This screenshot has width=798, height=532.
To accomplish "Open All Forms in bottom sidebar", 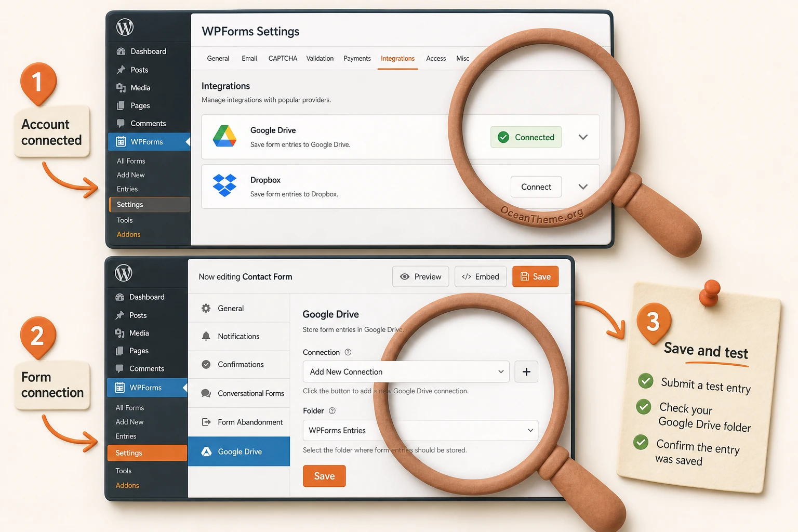I will (130, 408).
